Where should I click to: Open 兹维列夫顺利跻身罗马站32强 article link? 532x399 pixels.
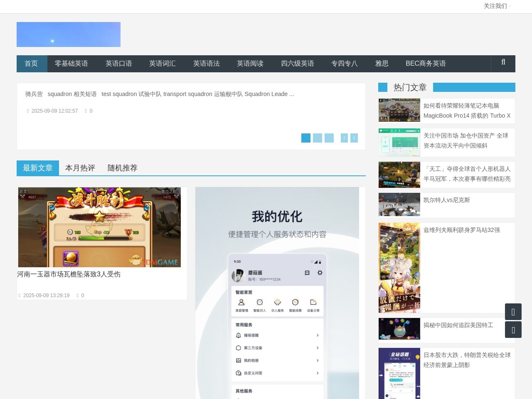pos(462,230)
